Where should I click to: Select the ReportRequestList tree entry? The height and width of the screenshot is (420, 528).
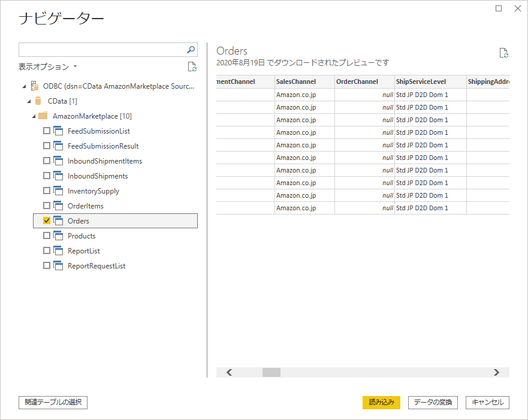click(96, 266)
